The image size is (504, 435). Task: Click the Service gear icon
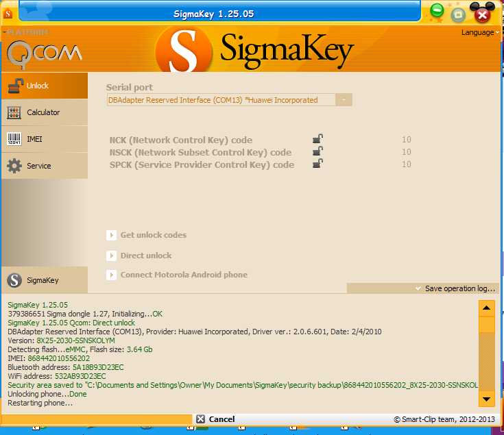14,166
